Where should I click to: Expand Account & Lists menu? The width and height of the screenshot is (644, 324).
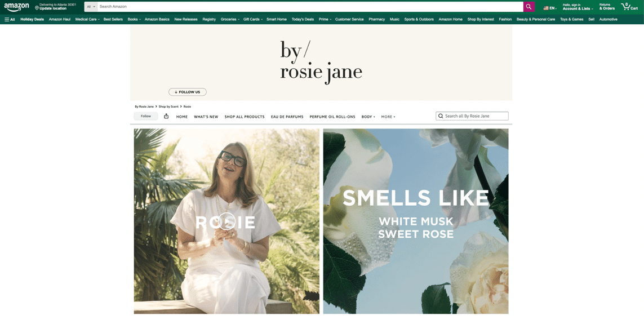pos(578,7)
